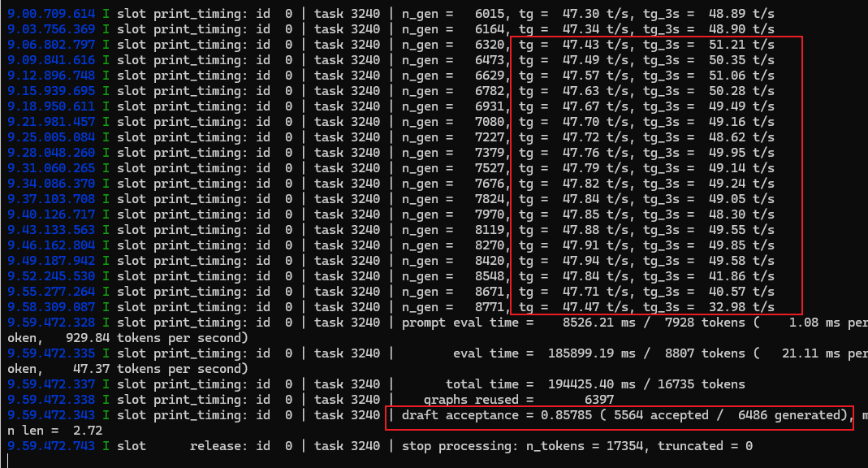Select 47.37 tokens per second
868x468 pixels.
click(x=161, y=369)
